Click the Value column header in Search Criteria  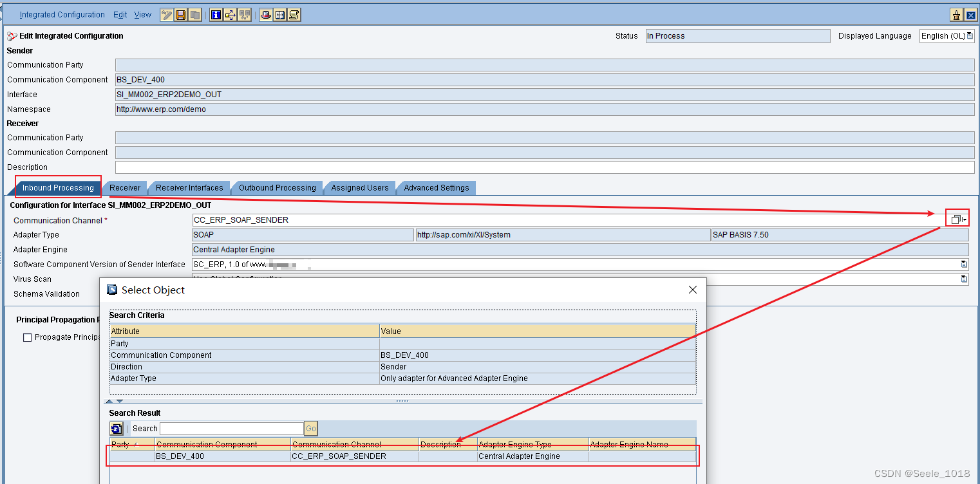coord(538,331)
